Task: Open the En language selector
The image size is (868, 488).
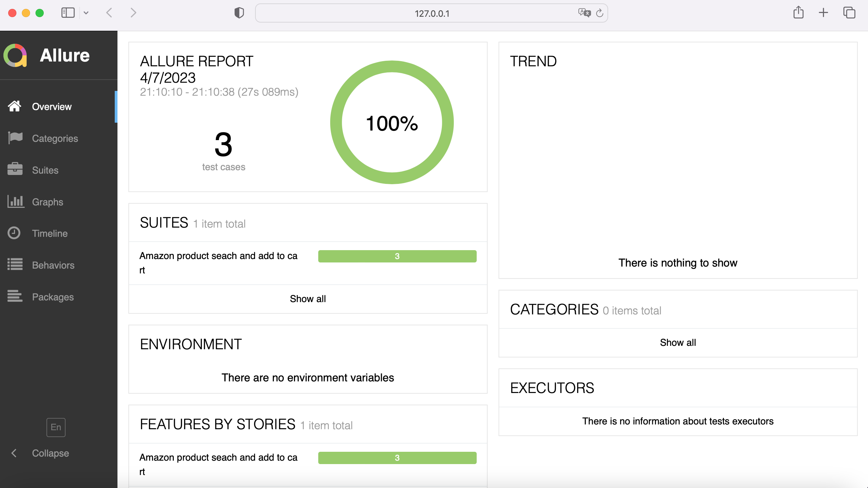Action: 56,427
